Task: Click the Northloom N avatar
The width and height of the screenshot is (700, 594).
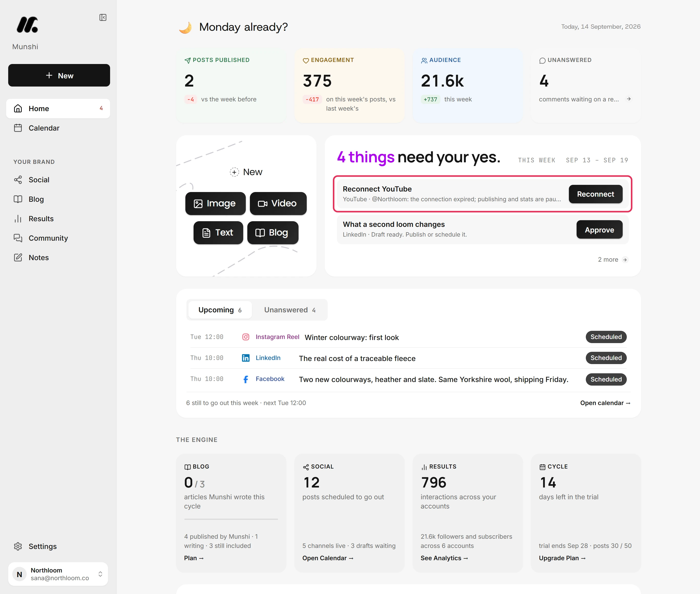Action: 19,574
